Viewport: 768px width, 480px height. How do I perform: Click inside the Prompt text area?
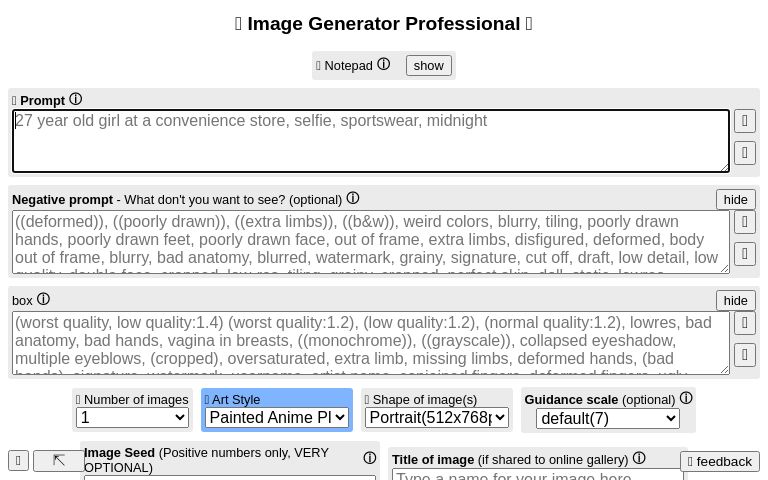click(370, 141)
